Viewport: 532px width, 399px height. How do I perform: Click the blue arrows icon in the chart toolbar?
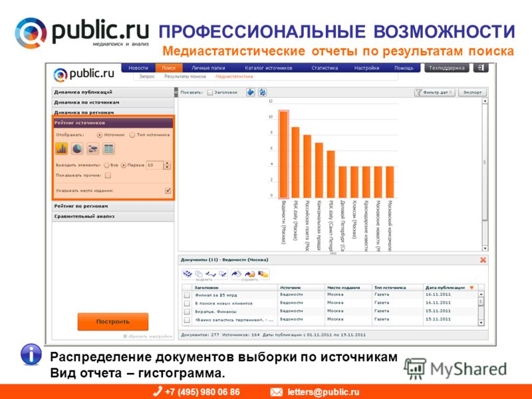tap(262, 92)
